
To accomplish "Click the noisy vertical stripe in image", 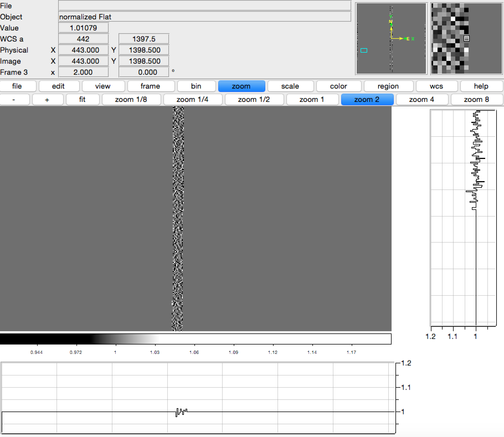I will click(x=178, y=219).
